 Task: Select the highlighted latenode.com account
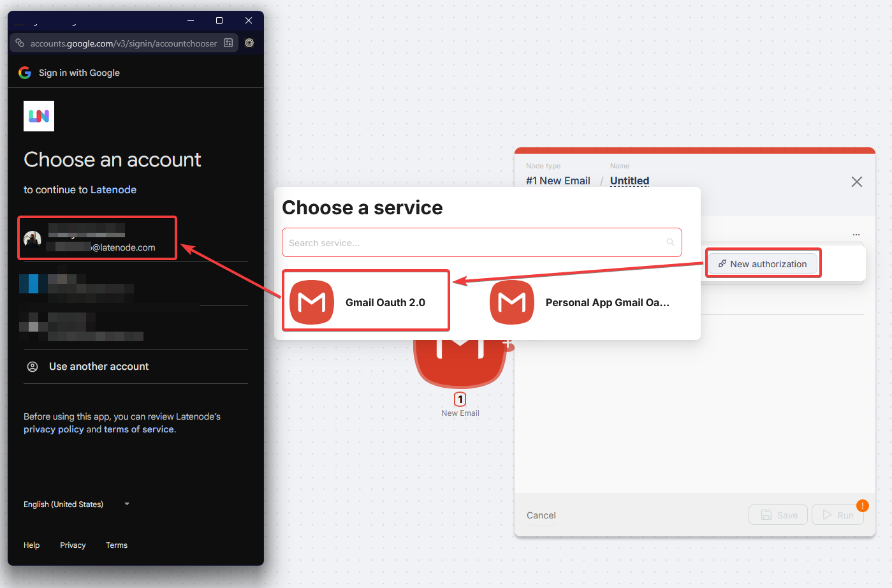[97, 237]
